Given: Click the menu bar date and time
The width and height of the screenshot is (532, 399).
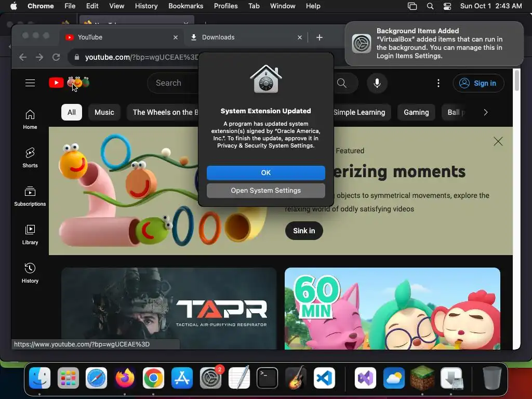Looking at the screenshot, I should tap(491, 6).
